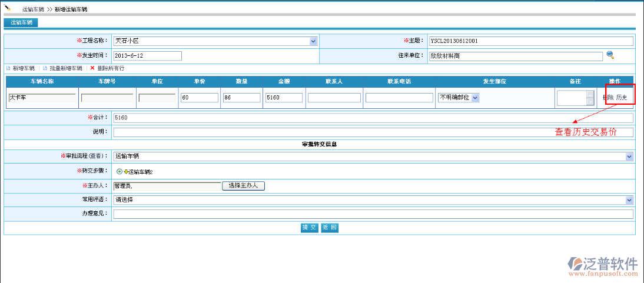
Task: Click the 删除 link in the vehicle row
Action: click(608, 98)
